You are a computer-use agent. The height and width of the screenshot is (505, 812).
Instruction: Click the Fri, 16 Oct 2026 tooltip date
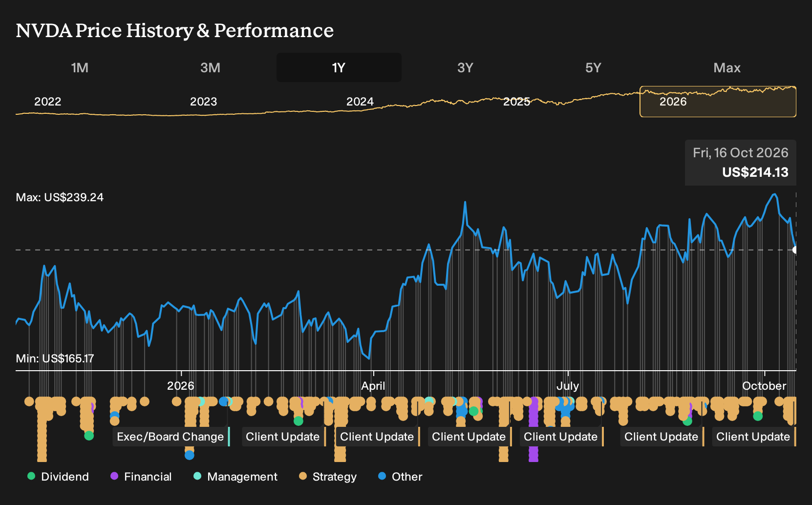741,153
